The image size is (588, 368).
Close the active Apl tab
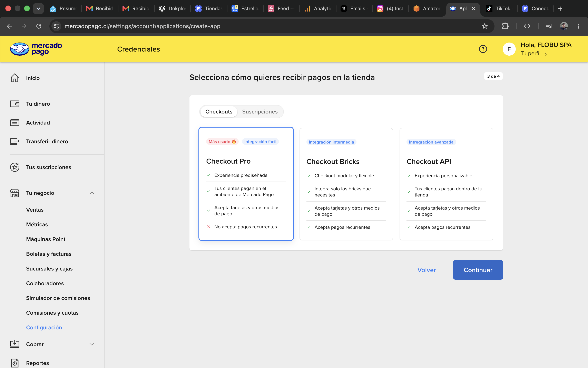pos(473,9)
